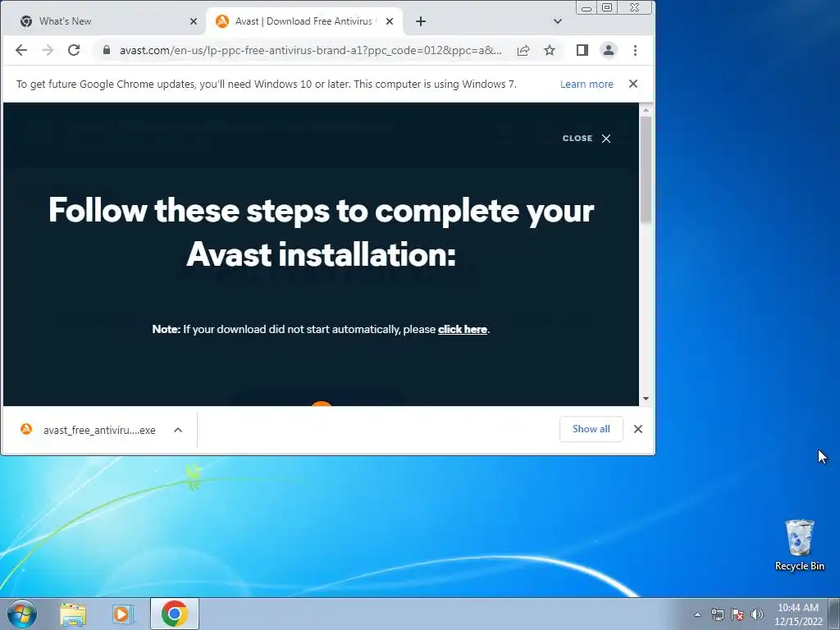
Task: Open the Chrome profile avatar menu
Action: click(609, 50)
